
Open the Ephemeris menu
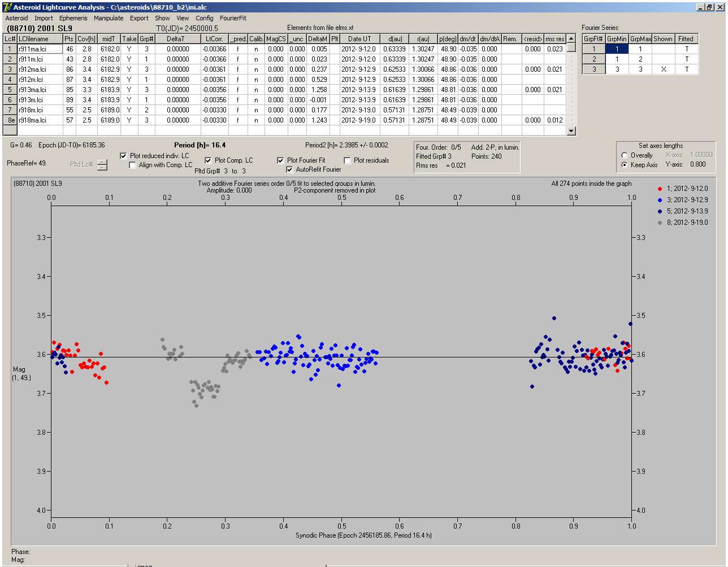pyautogui.click(x=73, y=18)
